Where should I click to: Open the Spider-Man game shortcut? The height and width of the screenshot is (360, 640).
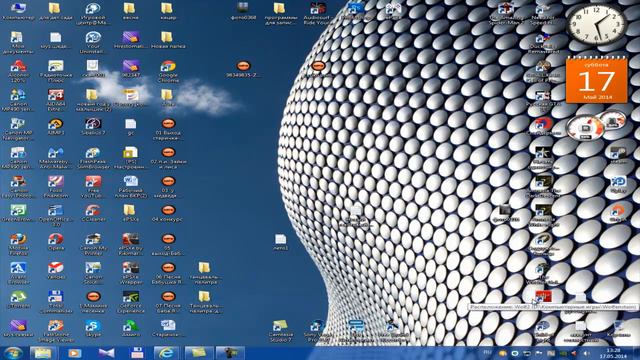(506, 13)
